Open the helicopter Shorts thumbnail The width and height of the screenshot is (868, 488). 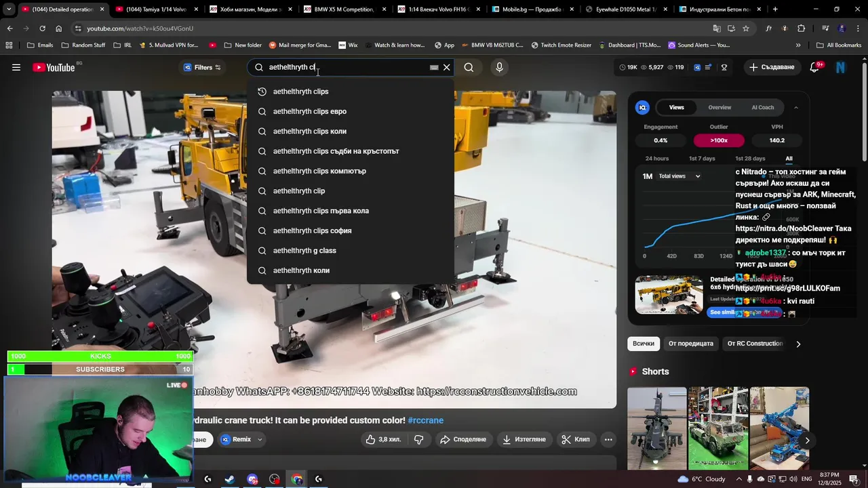(656, 428)
